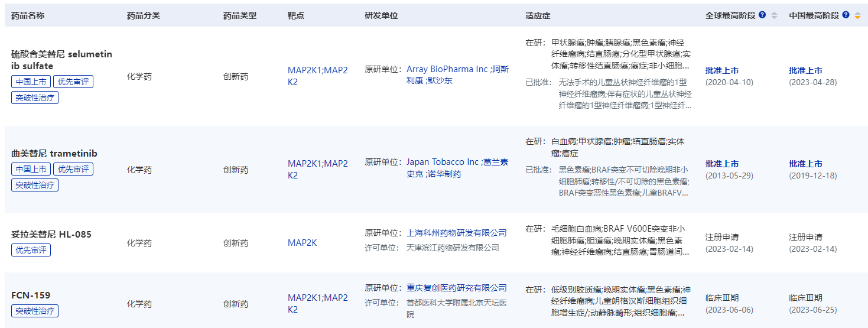Click 创新药 in the trametinib row

click(x=236, y=170)
